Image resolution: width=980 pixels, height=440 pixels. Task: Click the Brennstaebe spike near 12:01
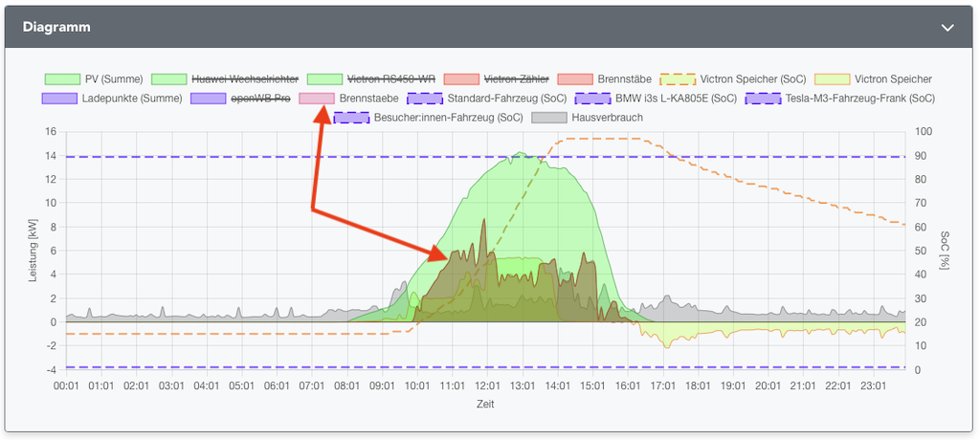point(483,221)
